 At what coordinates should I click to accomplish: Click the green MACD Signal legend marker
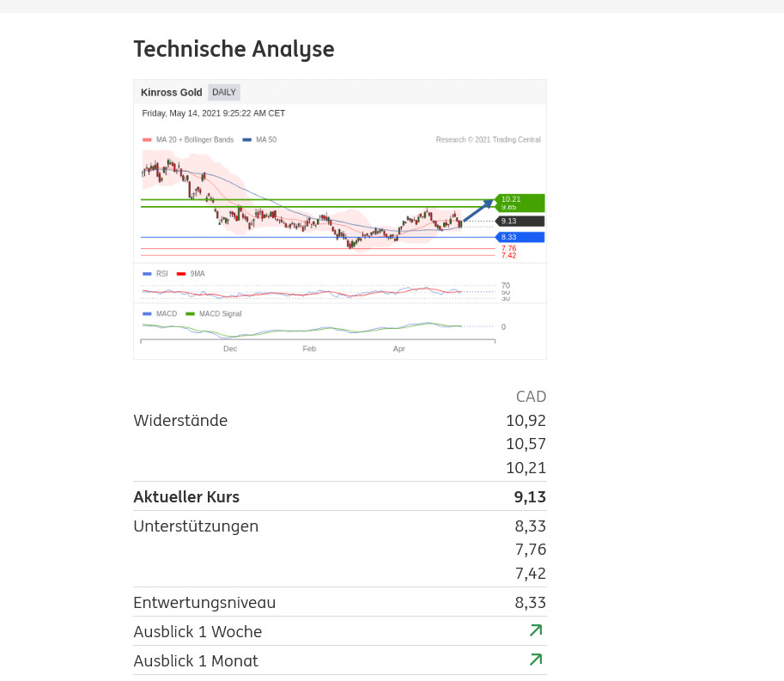190,314
